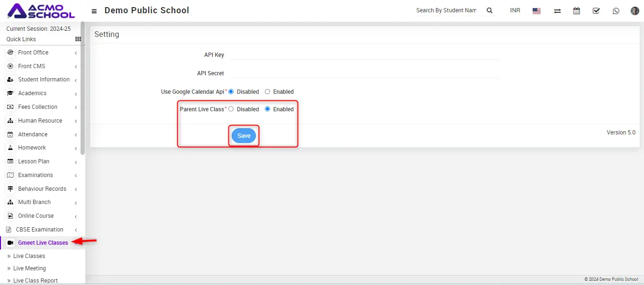Open the calendar icon in header
This screenshot has height=285, width=644.
576,11
